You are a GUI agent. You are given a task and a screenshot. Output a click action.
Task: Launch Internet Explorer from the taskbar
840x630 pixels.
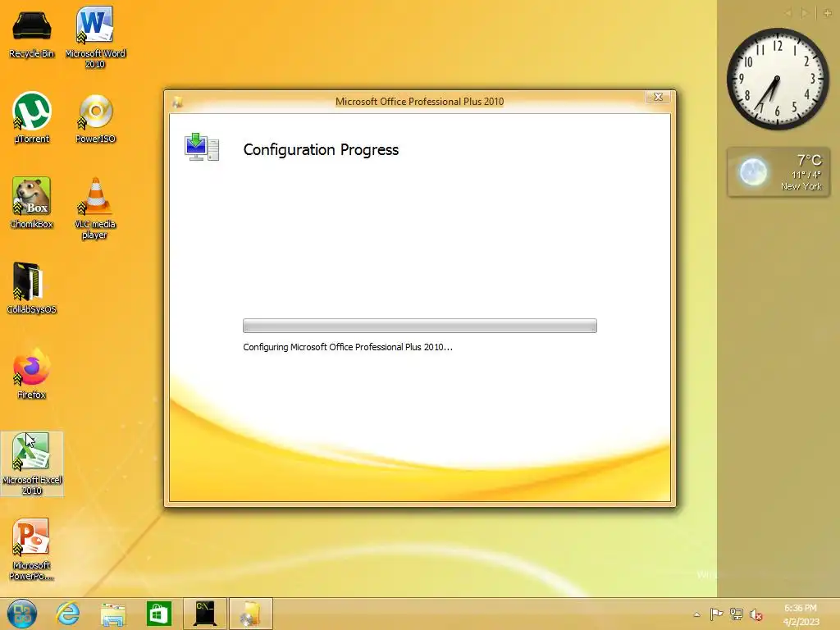tap(68, 614)
